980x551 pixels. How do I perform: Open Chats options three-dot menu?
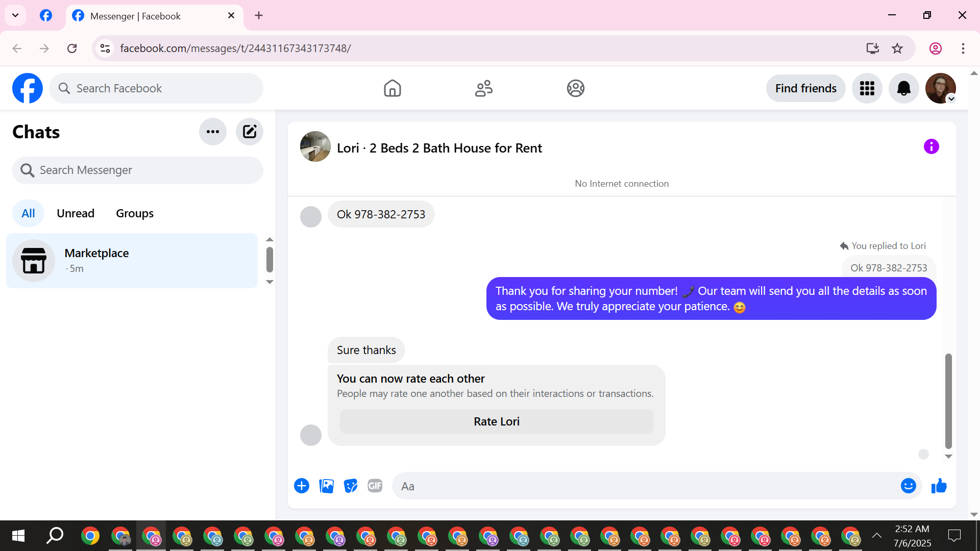pyautogui.click(x=213, y=132)
